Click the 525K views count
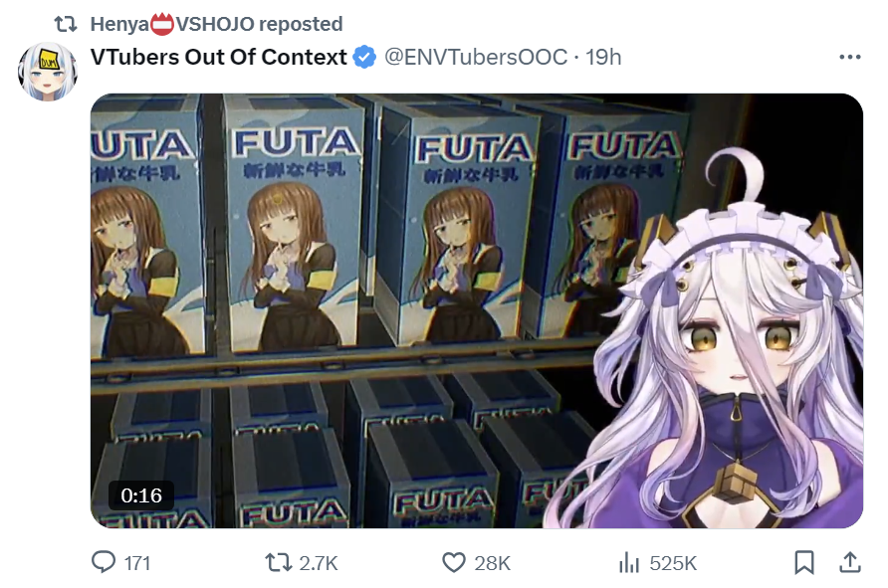The width and height of the screenshot is (888, 588). (673, 563)
